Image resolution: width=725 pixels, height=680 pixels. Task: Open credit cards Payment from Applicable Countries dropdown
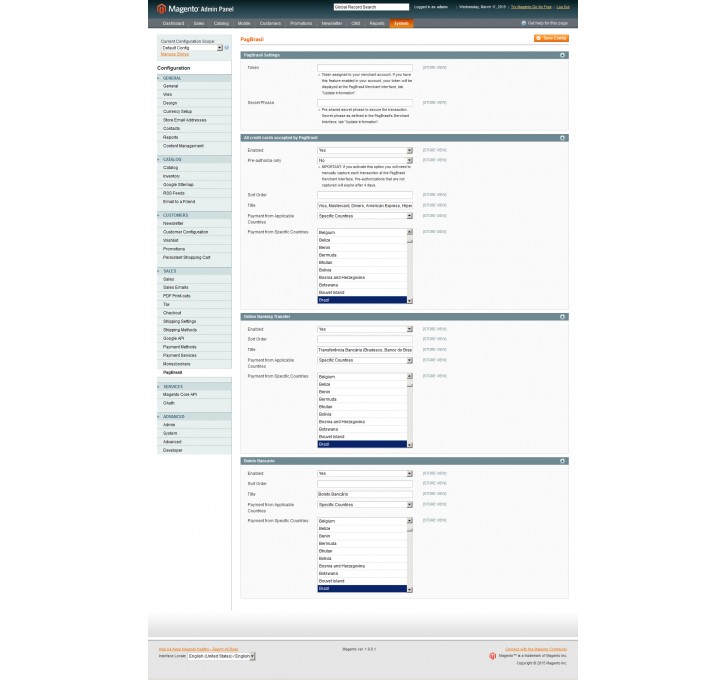pos(365,216)
